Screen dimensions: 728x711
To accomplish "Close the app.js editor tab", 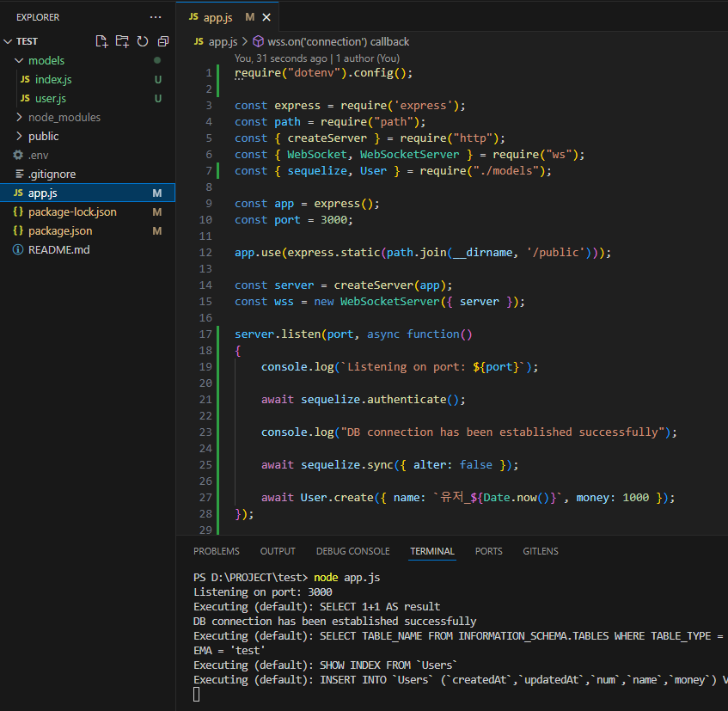I will [266, 17].
